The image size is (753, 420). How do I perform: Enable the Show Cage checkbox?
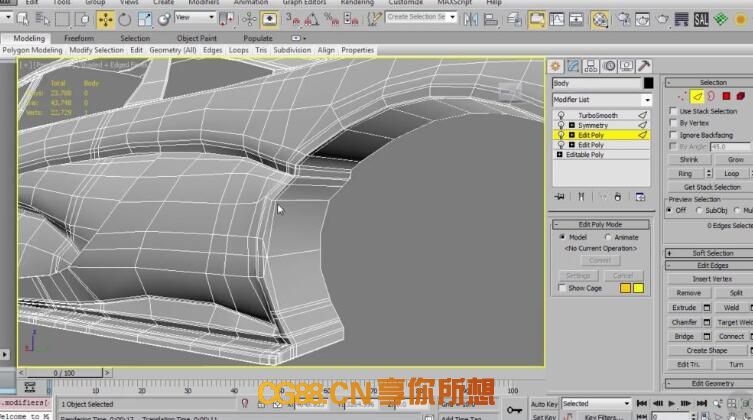(x=562, y=288)
